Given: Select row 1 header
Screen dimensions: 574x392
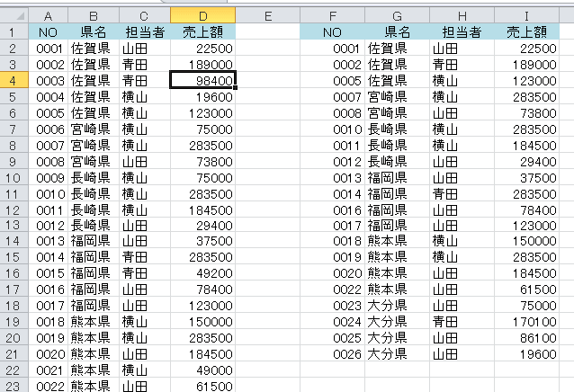Looking at the screenshot, I should tap(13, 31).
